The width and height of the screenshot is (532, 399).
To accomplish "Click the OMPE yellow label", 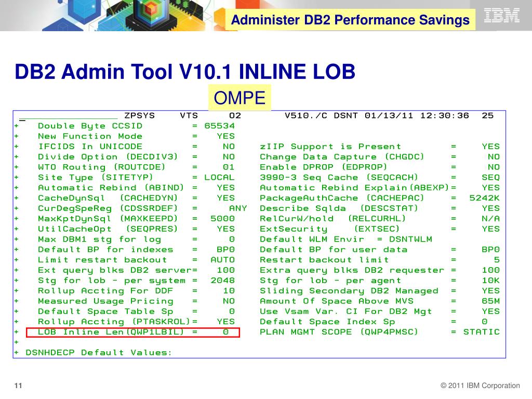I will [x=240, y=98].
